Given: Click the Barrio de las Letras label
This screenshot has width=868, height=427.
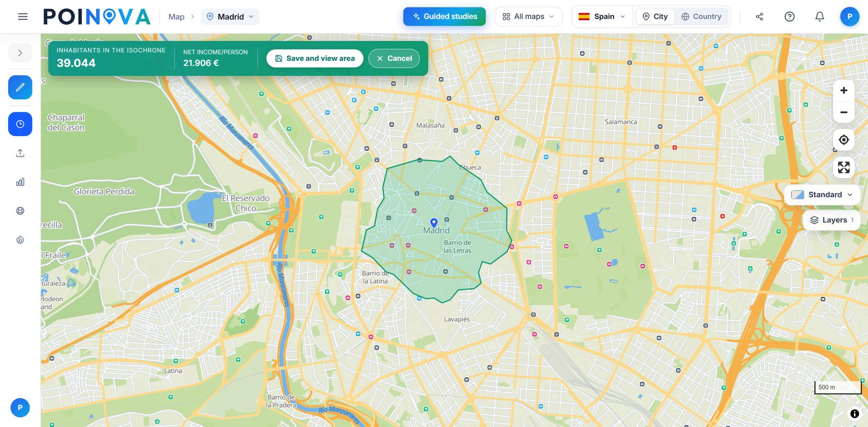Looking at the screenshot, I should 457,247.
